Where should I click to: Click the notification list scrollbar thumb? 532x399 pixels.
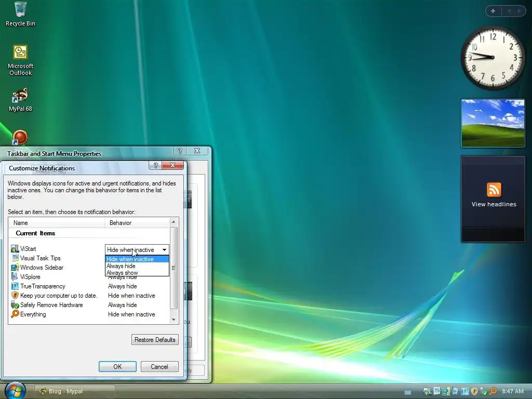coord(174,268)
